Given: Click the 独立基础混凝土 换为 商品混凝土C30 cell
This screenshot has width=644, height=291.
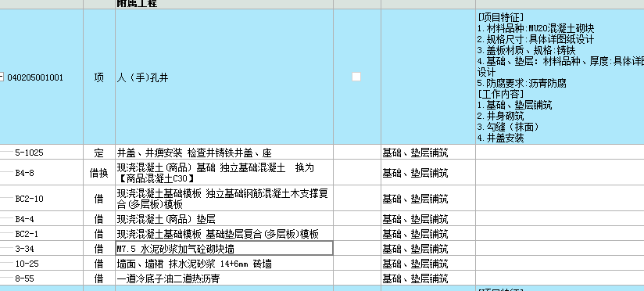Looking at the screenshot, I should pos(224,173).
